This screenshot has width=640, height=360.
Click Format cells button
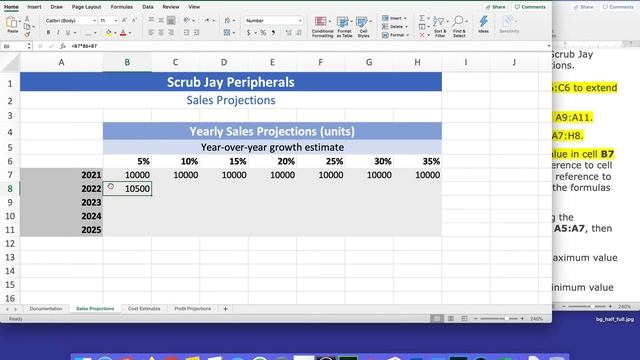[x=395, y=36]
